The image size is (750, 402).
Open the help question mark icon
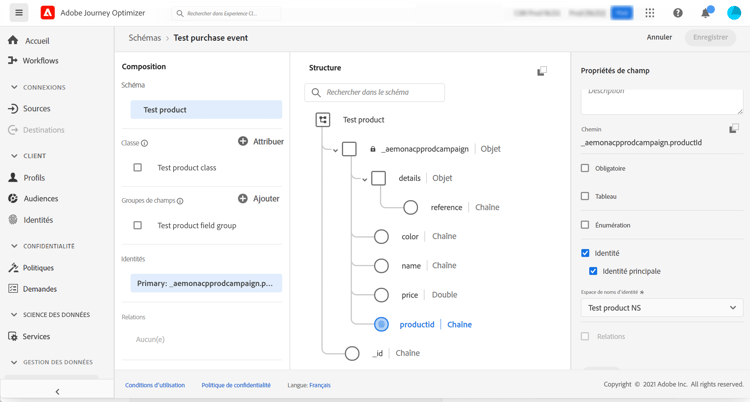[678, 13]
